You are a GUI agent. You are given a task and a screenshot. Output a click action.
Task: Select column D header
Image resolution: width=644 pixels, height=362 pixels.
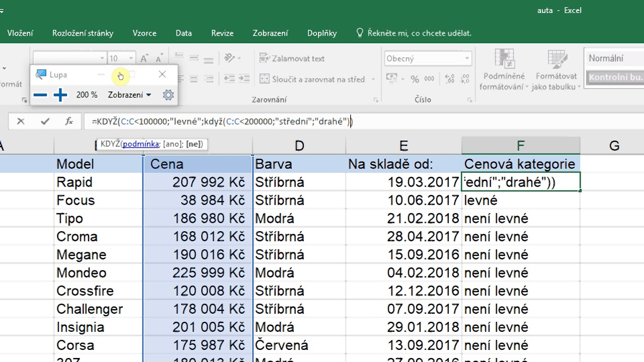[299, 146]
